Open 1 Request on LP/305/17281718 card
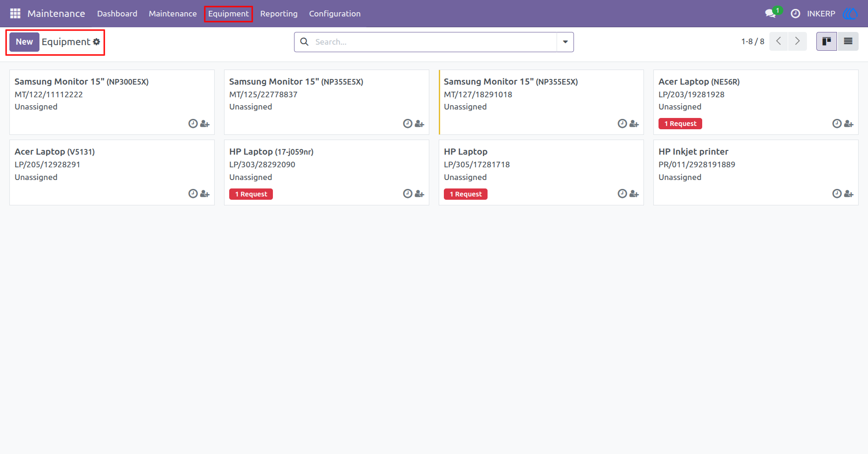 [x=465, y=194]
